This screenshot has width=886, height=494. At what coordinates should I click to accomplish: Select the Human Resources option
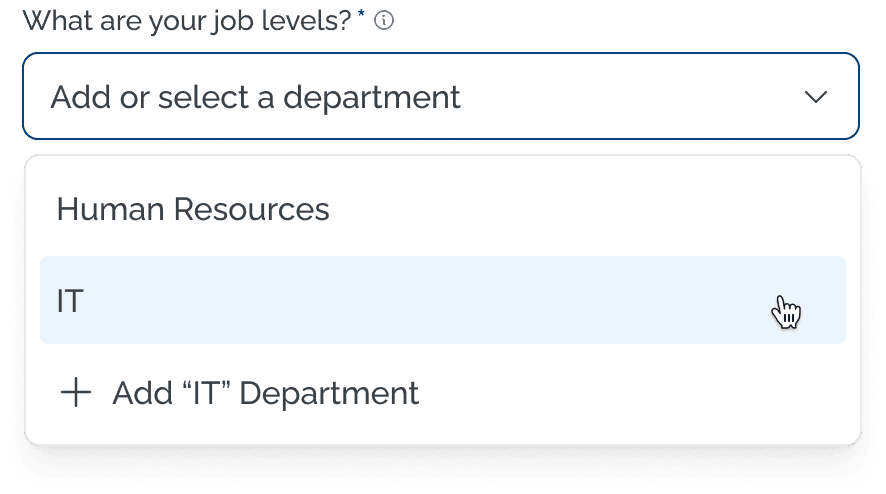tap(193, 209)
